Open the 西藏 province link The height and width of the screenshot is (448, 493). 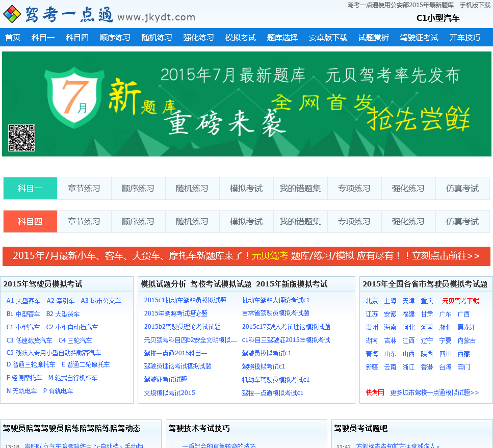464,354
